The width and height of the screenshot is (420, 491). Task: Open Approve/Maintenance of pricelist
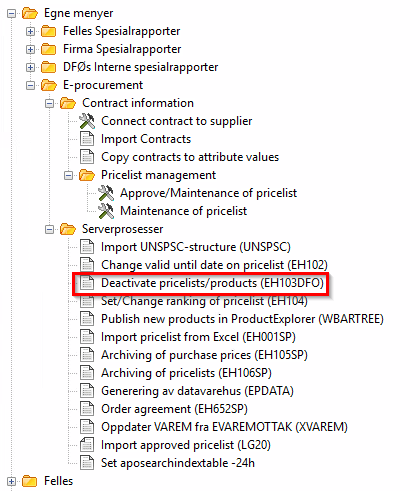click(209, 193)
